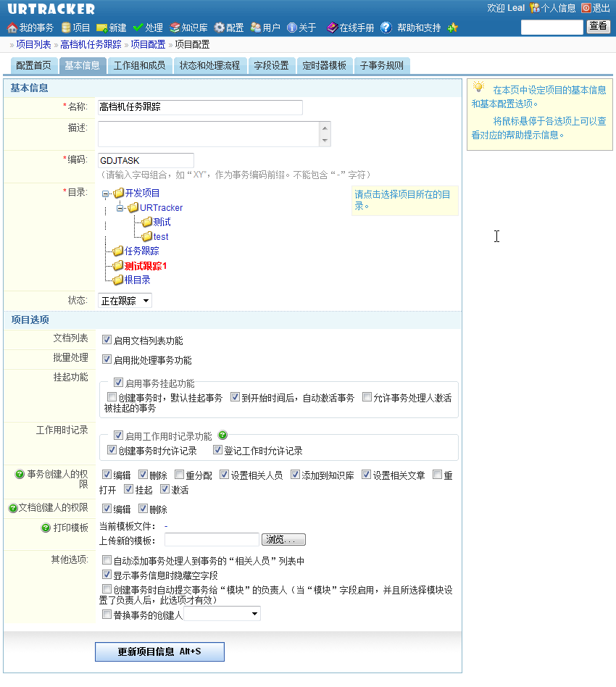Click the green checkmark 处理 icon

(x=138, y=28)
